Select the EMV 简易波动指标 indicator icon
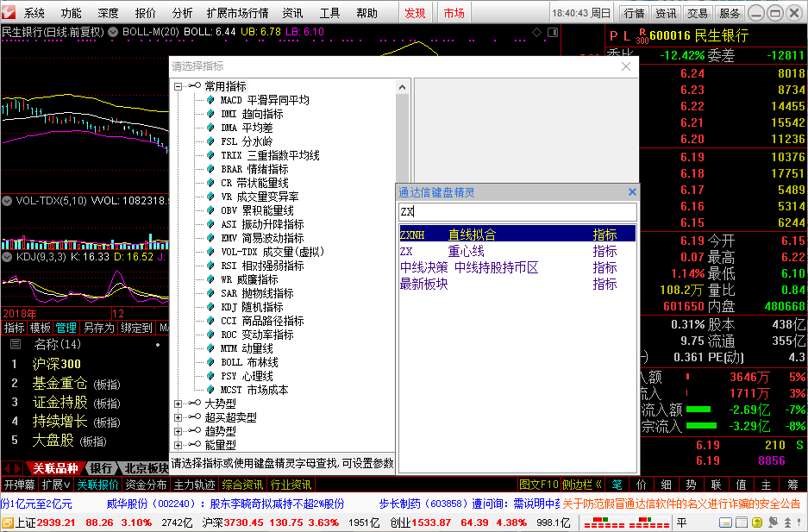808x532 pixels. click(x=210, y=238)
